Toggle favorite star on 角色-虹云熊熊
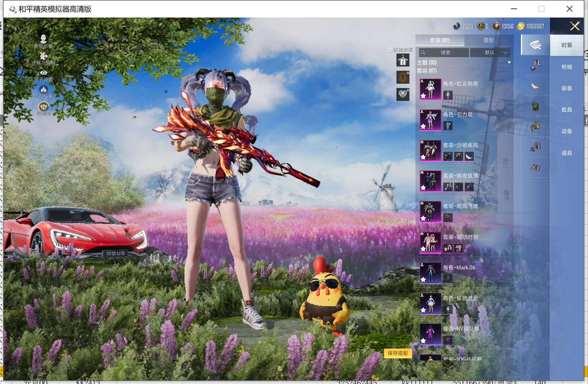The height and width of the screenshot is (384, 588). point(423,96)
